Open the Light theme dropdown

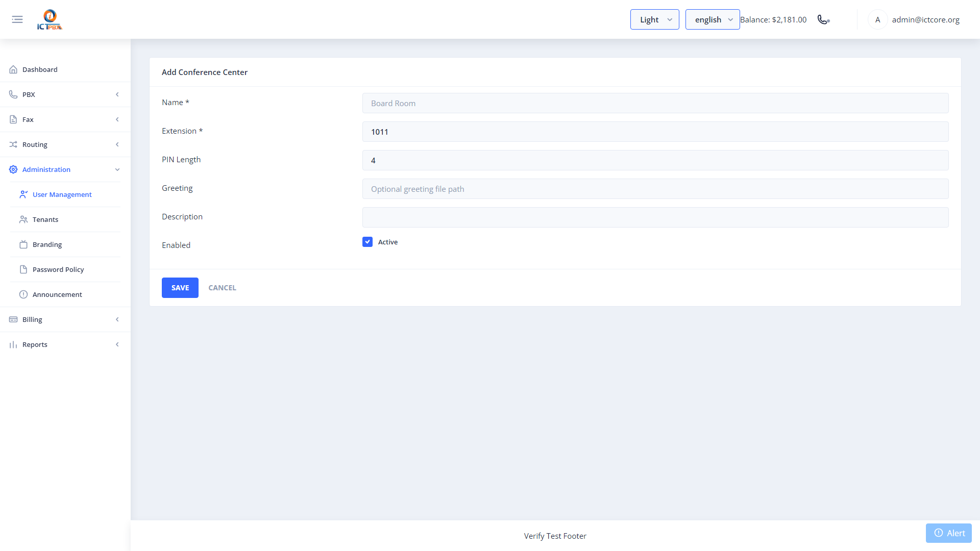click(x=654, y=19)
